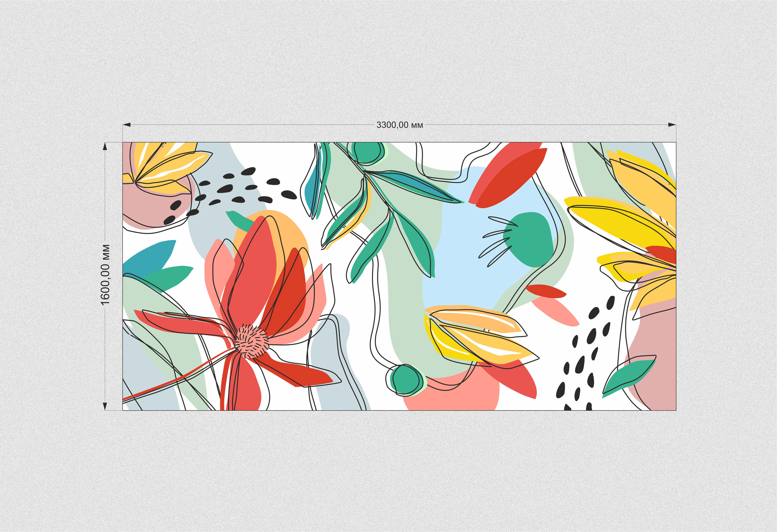
Task: Click the 3300,00 мм width dimension label
Action: click(399, 125)
